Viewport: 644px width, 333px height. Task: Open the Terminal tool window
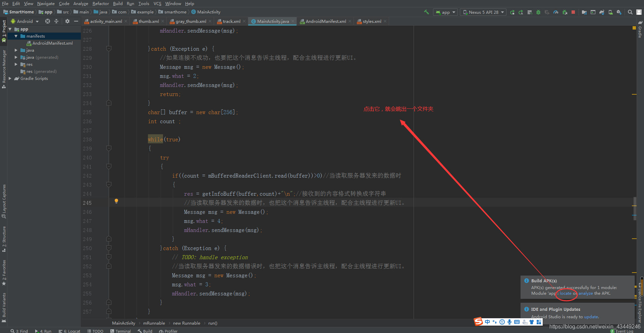[x=120, y=331]
